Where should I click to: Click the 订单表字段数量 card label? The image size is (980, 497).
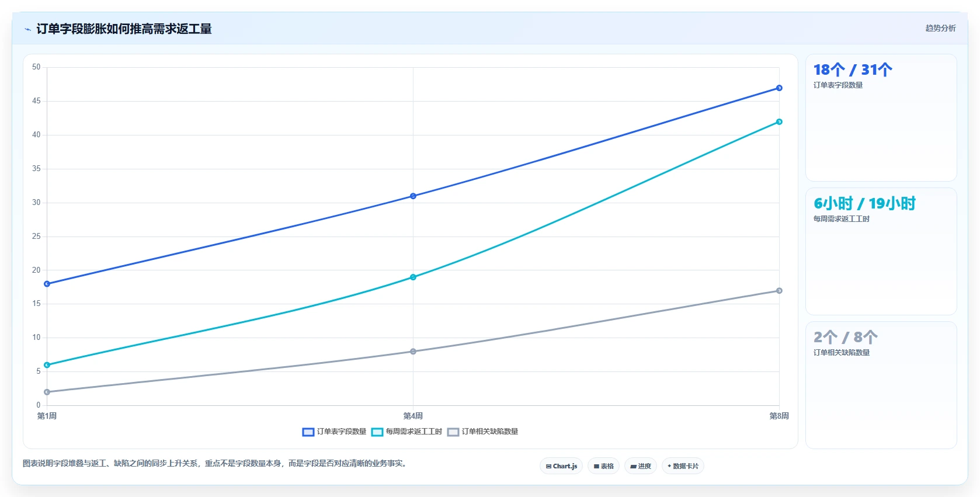[838, 85]
